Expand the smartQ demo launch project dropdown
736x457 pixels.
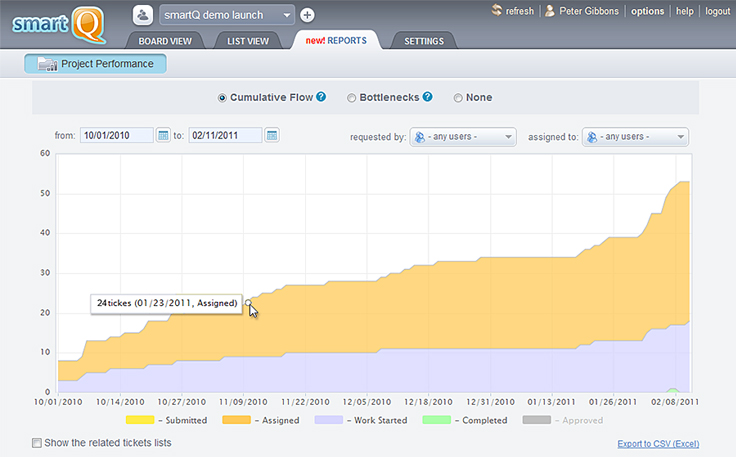pyautogui.click(x=226, y=15)
